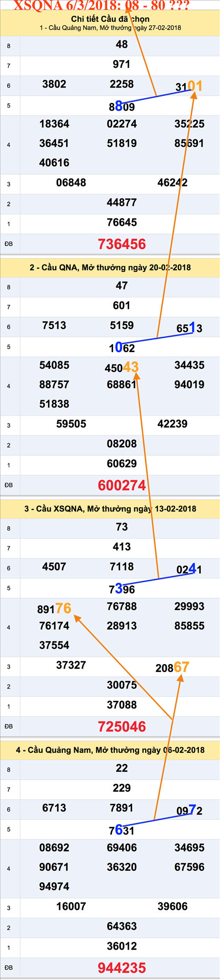Viewport: 220px width, 980px height.
Task: Click the prize-3 number 06848
Action: 71,182
